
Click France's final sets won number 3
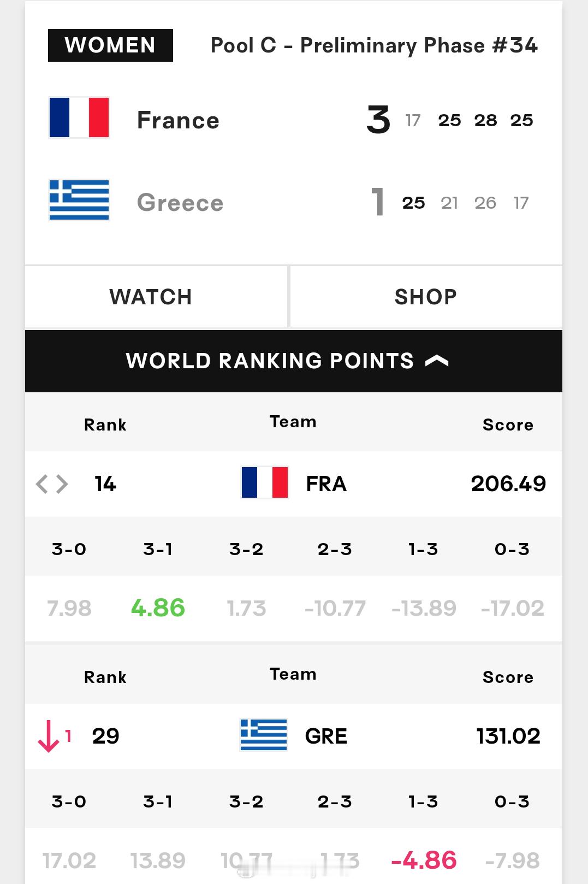point(378,120)
